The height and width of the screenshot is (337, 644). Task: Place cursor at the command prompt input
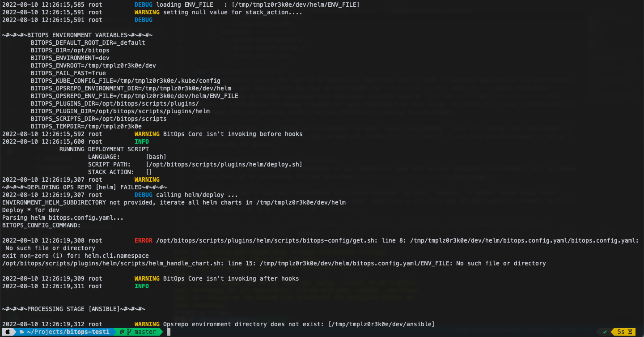click(169, 332)
